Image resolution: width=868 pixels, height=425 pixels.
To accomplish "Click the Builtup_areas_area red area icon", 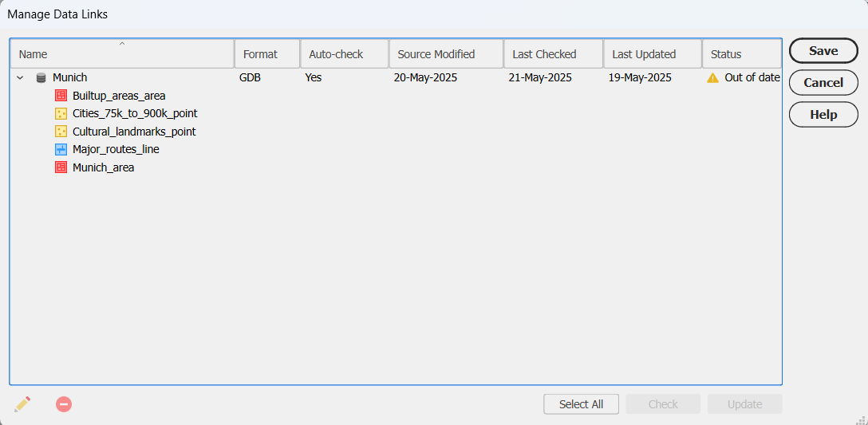I will [x=61, y=96].
